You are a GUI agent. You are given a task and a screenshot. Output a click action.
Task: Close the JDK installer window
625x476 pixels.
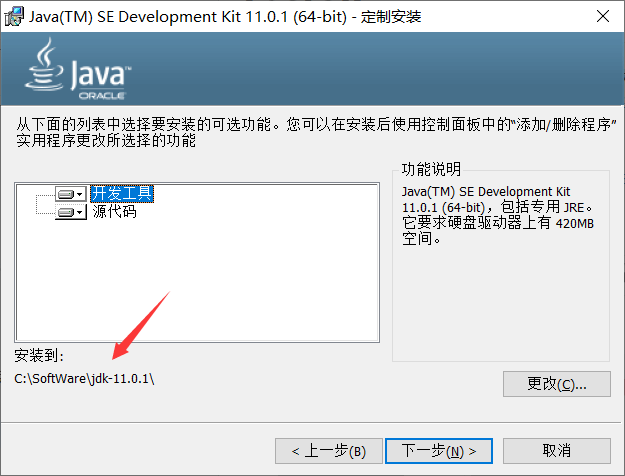click(x=603, y=16)
